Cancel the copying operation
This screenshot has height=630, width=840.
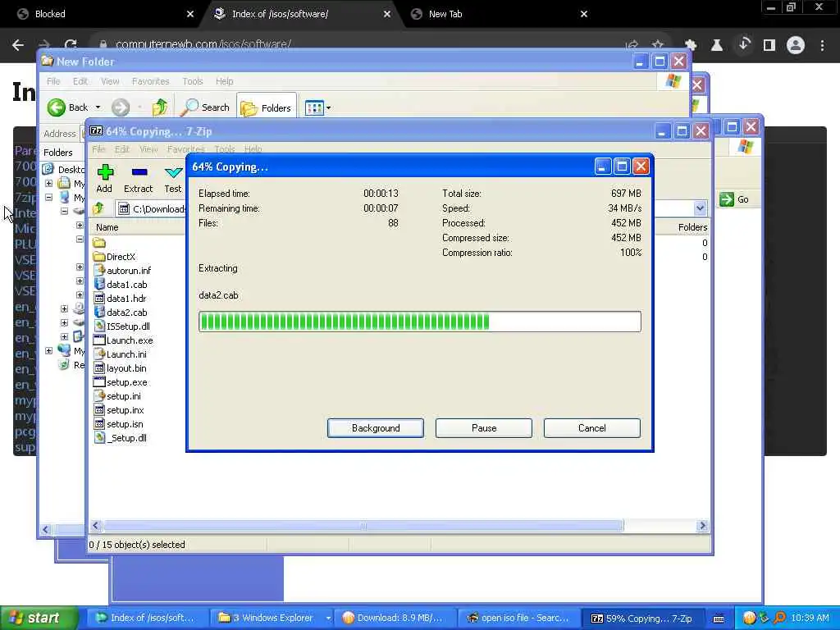coord(592,428)
